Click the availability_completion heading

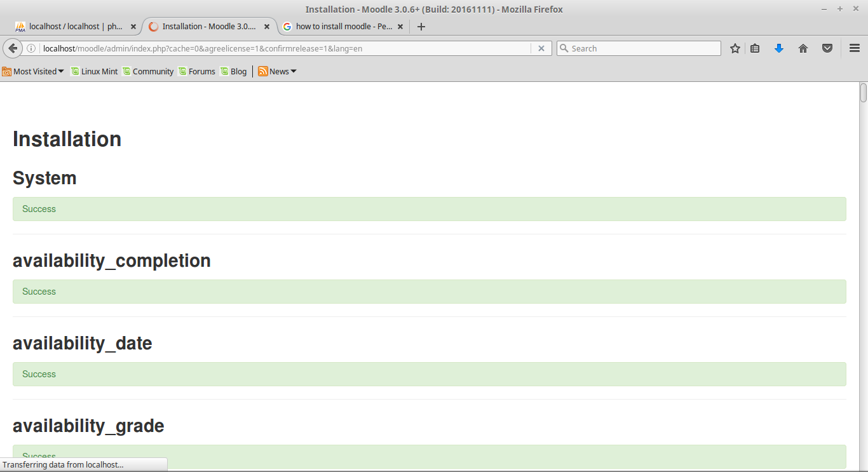[x=112, y=260]
